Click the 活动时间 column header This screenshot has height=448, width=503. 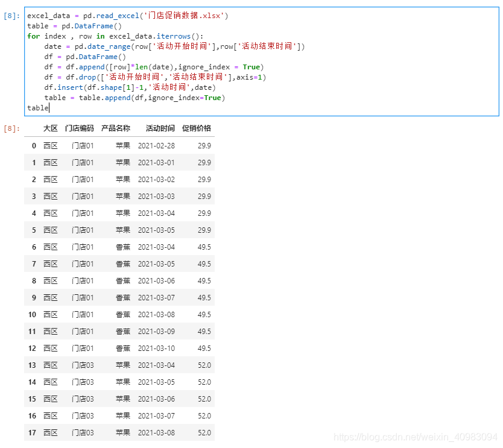(160, 128)
